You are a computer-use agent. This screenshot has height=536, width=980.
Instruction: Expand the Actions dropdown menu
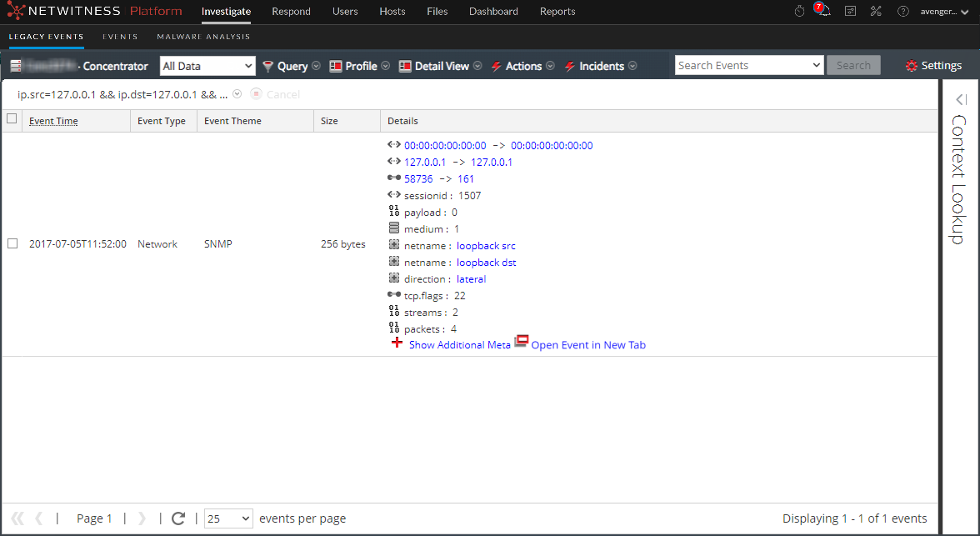click(522, 66)
